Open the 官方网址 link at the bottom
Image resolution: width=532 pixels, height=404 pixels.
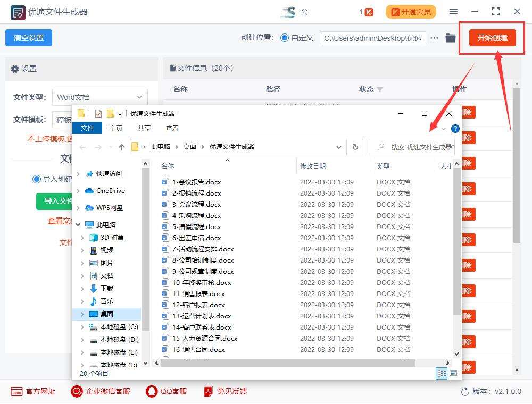pos(33,391)
